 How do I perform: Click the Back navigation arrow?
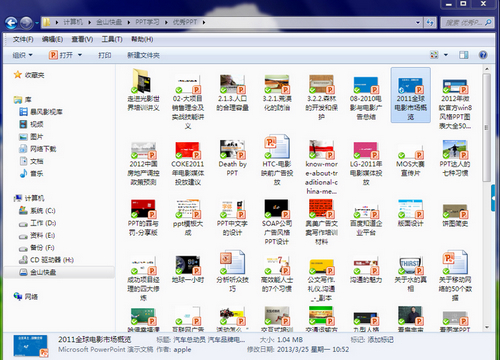coord(11,23)
